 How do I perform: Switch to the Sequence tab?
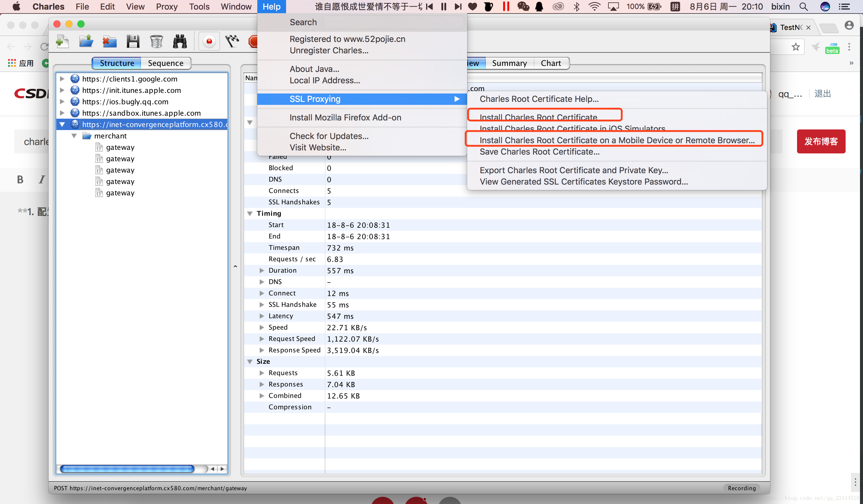click(166, 63)
